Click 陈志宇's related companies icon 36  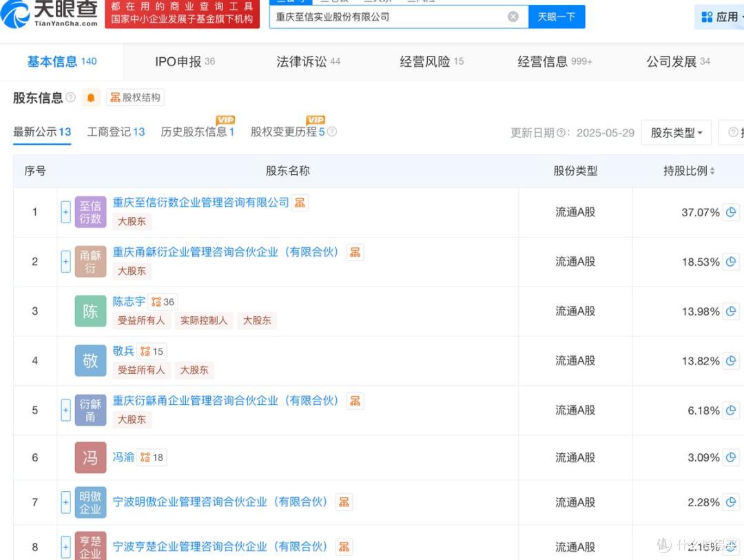pyautogui.click(x=163, y=302)
